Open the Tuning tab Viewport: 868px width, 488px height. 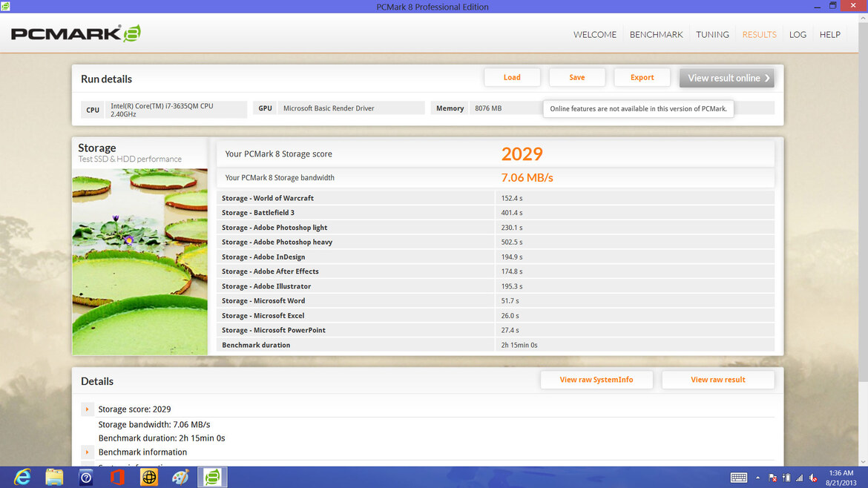click(712, 34)
